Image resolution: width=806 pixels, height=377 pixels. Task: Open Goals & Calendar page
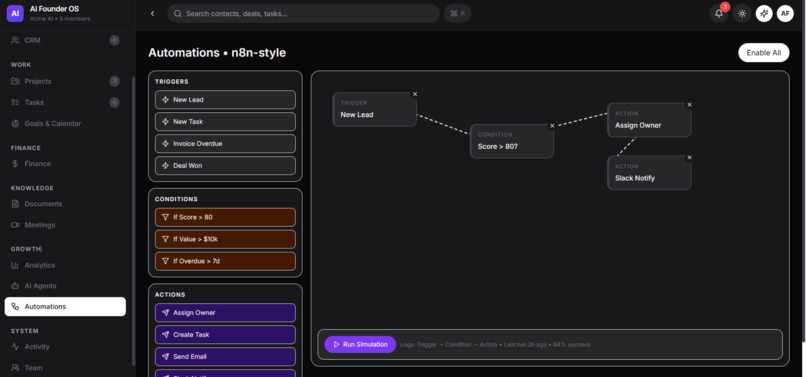tap(65, 123)
